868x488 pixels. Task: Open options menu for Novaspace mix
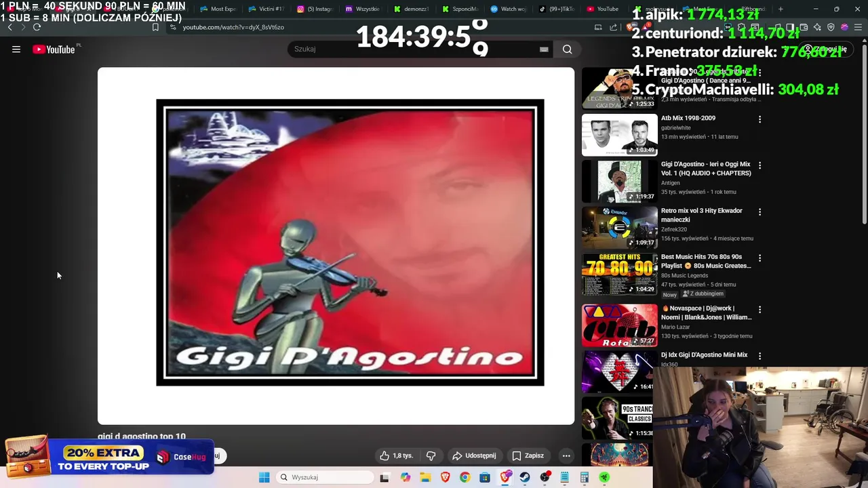759,310
